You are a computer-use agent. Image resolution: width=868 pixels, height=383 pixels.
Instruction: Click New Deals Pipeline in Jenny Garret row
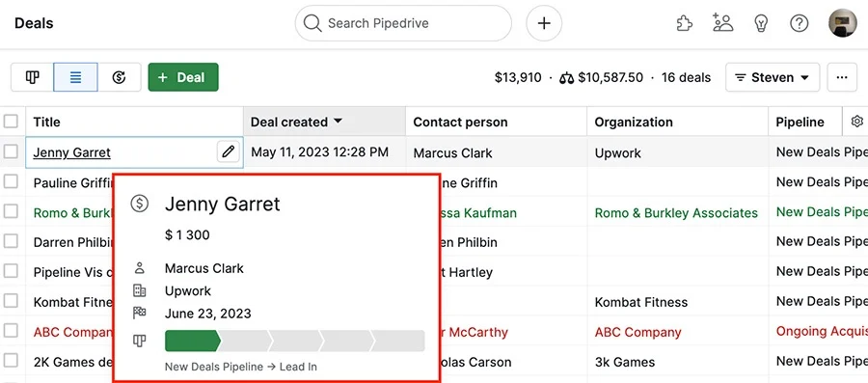click(822, 152)
